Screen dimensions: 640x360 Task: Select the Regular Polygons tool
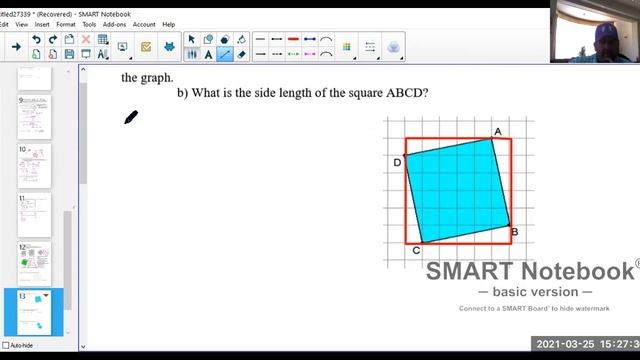click(x=224, y=39)
